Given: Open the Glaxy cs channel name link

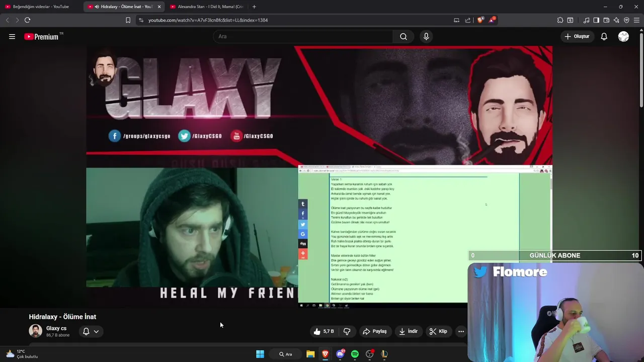Looking at the screenshot, I should click(x=56, y=328).
